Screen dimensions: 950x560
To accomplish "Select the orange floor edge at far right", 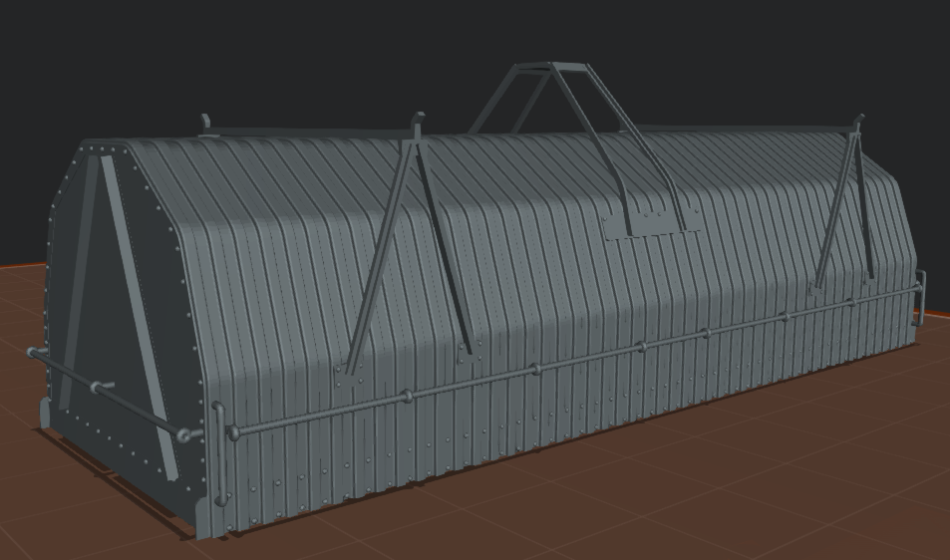I will 937,315.
